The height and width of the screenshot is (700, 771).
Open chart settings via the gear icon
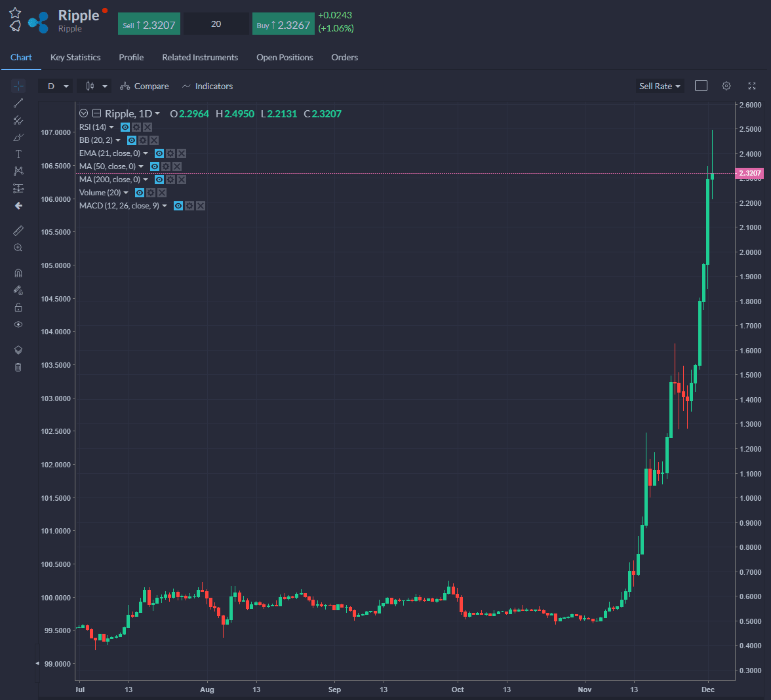pyautogui.click(x=726, y=86)
